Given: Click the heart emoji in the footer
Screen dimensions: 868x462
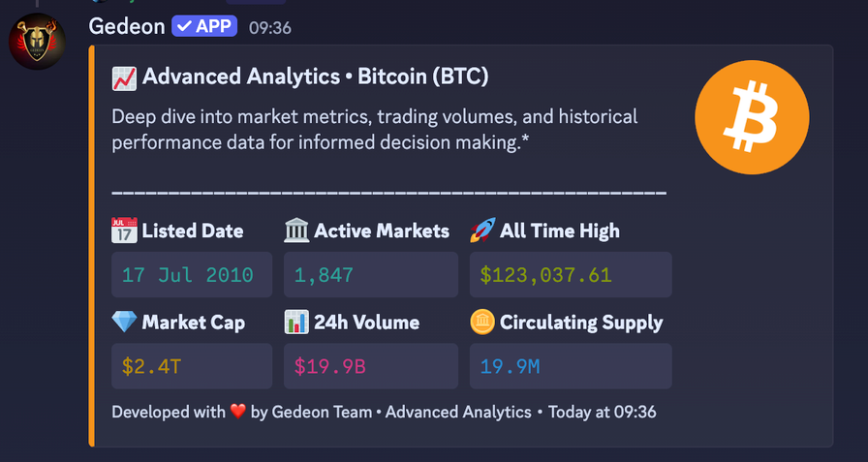Looking at the screenshot, I should pos(238,412).
